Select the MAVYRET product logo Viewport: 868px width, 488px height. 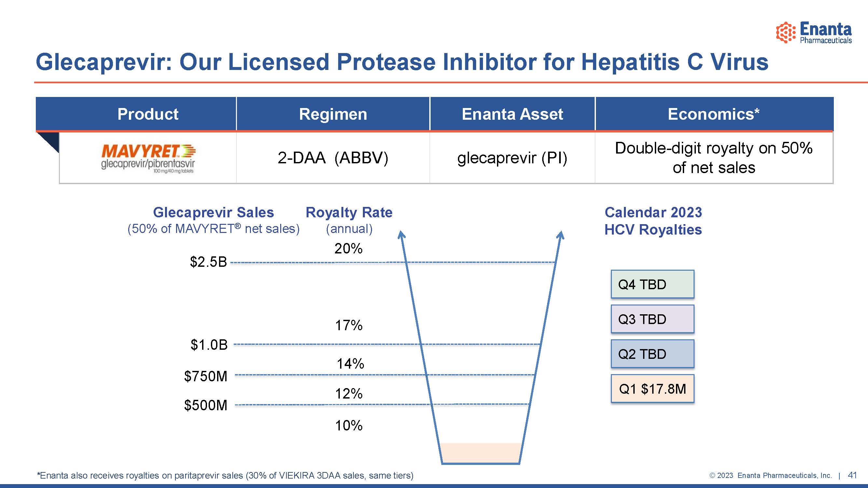148,158
